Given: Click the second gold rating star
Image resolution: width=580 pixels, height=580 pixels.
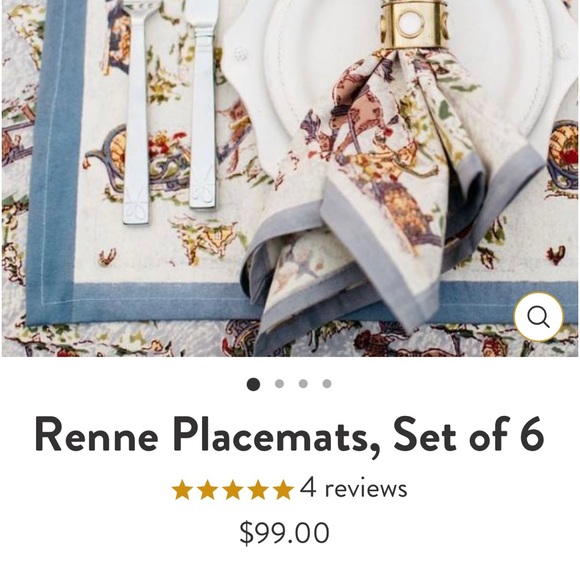Looking at the screenshot, I should click(208, 489).
